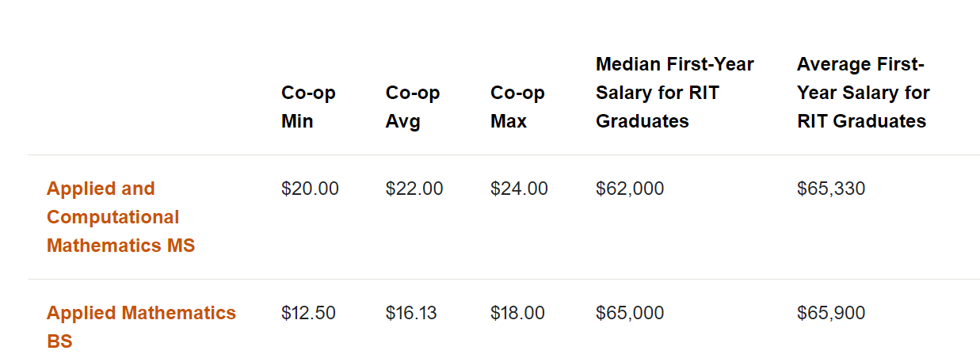Screen dimensions: 980x362
Task: Select the $12.50 co-op minimum cell
Action: pos(308,313)
